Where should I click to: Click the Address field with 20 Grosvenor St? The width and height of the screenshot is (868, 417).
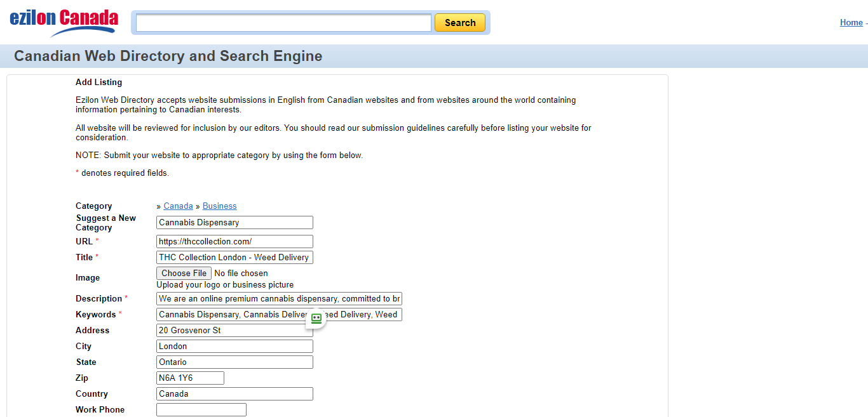click(x=235, y=331)
